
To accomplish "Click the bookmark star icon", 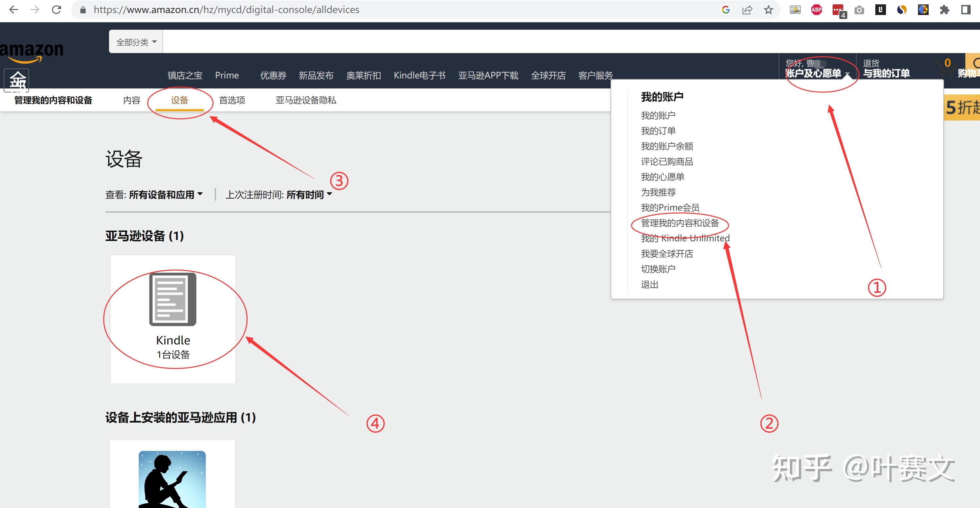I will [x=769, y=10].
